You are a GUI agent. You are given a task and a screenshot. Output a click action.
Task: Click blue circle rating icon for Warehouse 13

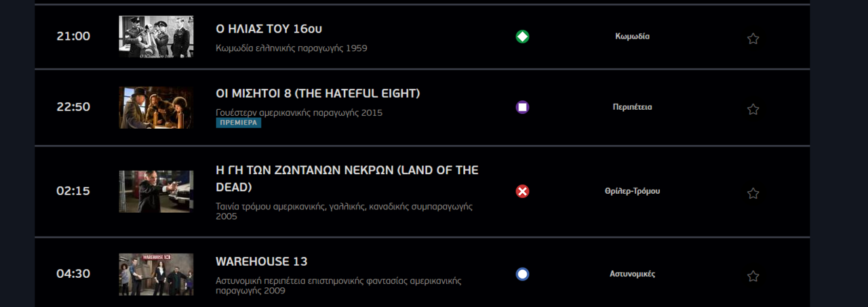pyautogui.click(x=522, y=274)
